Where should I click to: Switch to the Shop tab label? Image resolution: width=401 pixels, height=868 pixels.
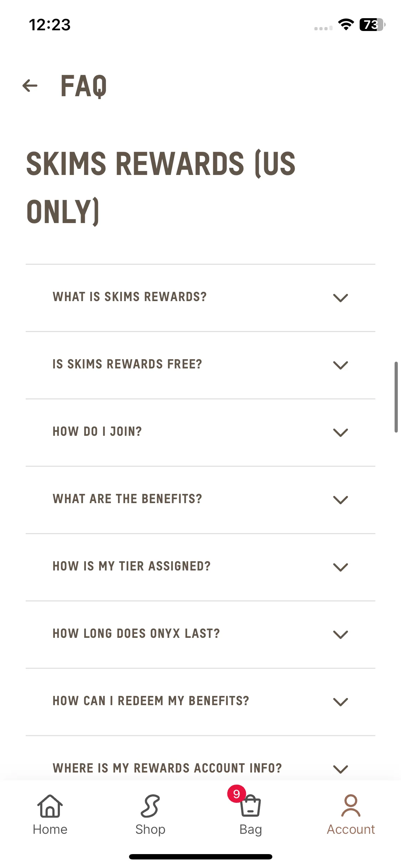[x=150, y=830]
